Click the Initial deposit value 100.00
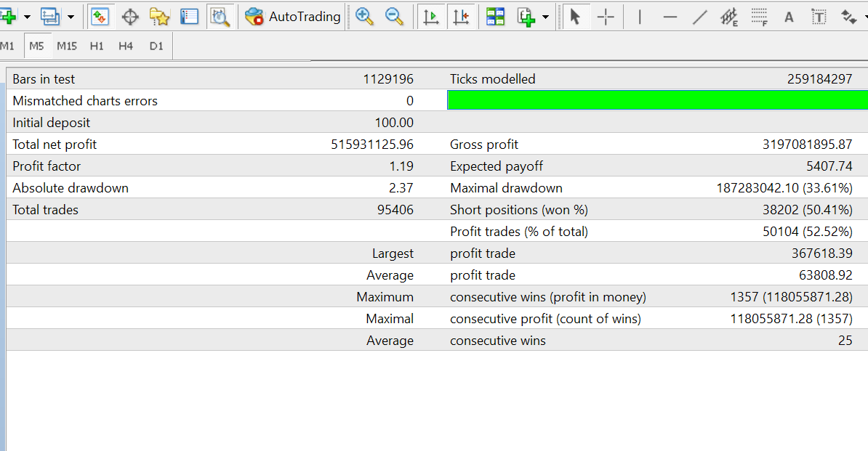Viewport: 868px width, 451px height. pos(394,123)
